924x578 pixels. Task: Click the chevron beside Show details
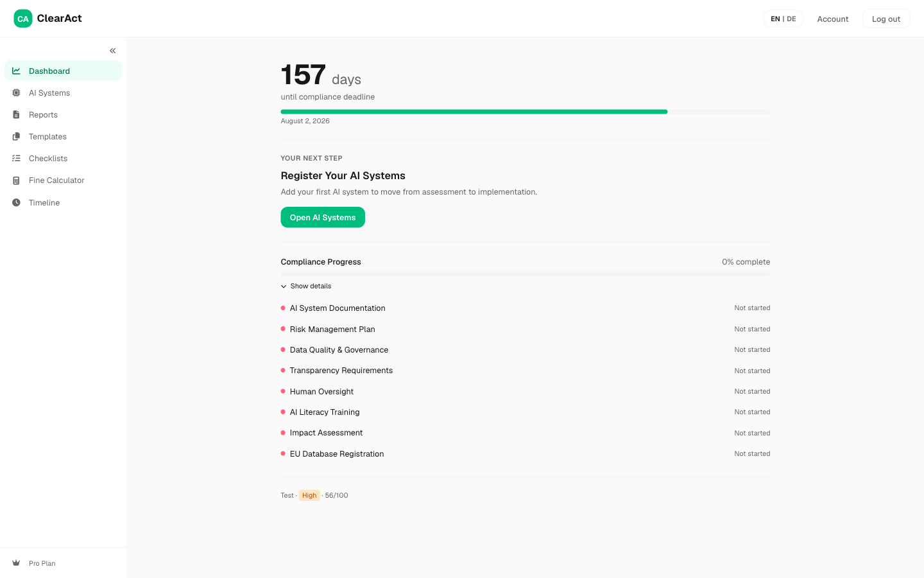point(284,286)
